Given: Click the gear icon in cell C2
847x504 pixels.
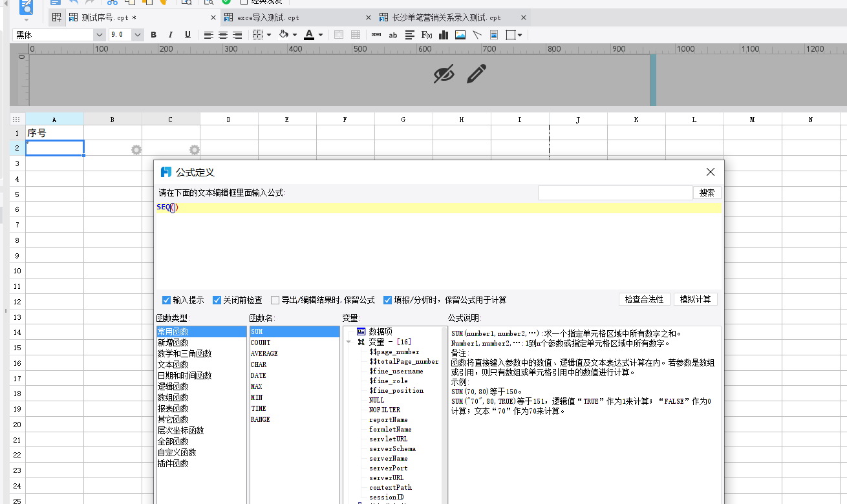Looking at the screenshot, I should pos(194,150).
